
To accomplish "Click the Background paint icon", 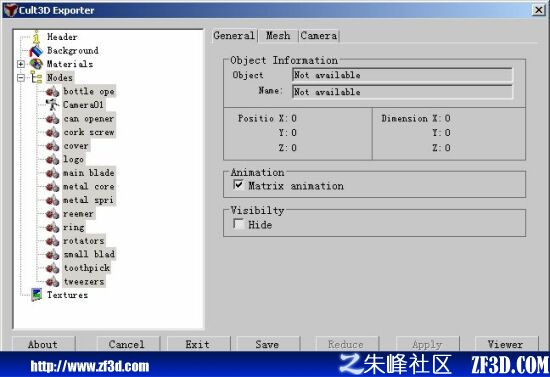I will point(36,51).
